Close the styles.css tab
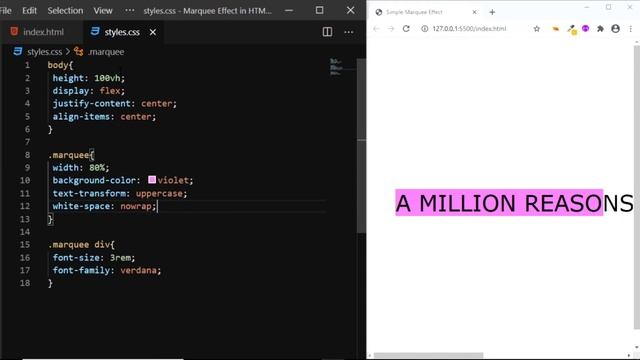The image size is (640, 360). tap(153, 32)
